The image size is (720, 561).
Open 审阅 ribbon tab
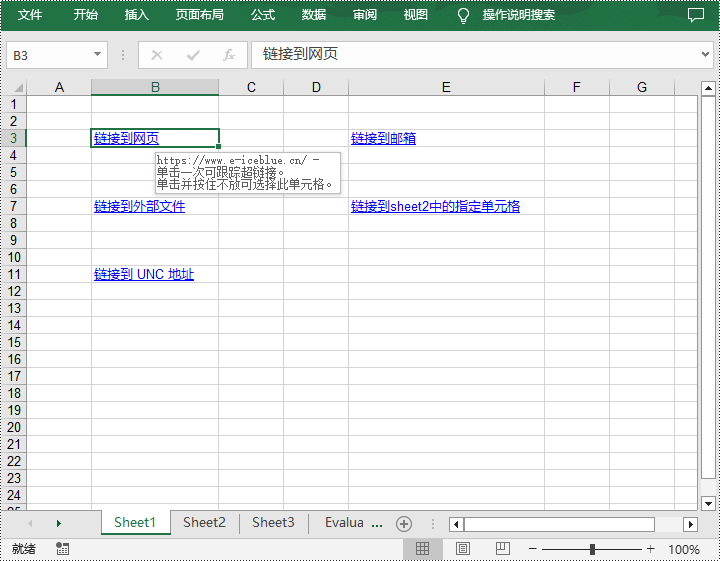tap(365, 15)
